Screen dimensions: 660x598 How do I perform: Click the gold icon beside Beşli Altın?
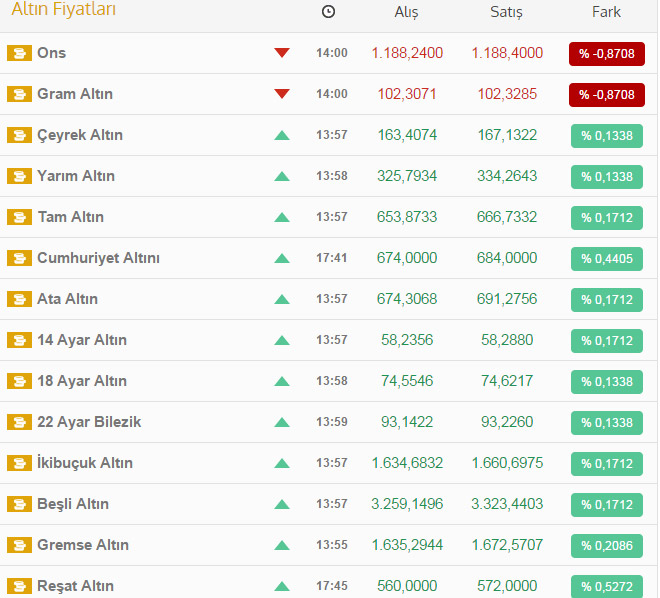tap(19, 505)
